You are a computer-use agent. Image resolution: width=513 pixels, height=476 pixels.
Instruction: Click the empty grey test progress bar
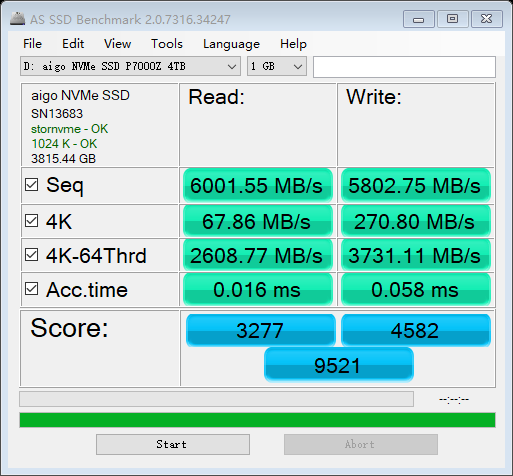(x=216, y=399)
